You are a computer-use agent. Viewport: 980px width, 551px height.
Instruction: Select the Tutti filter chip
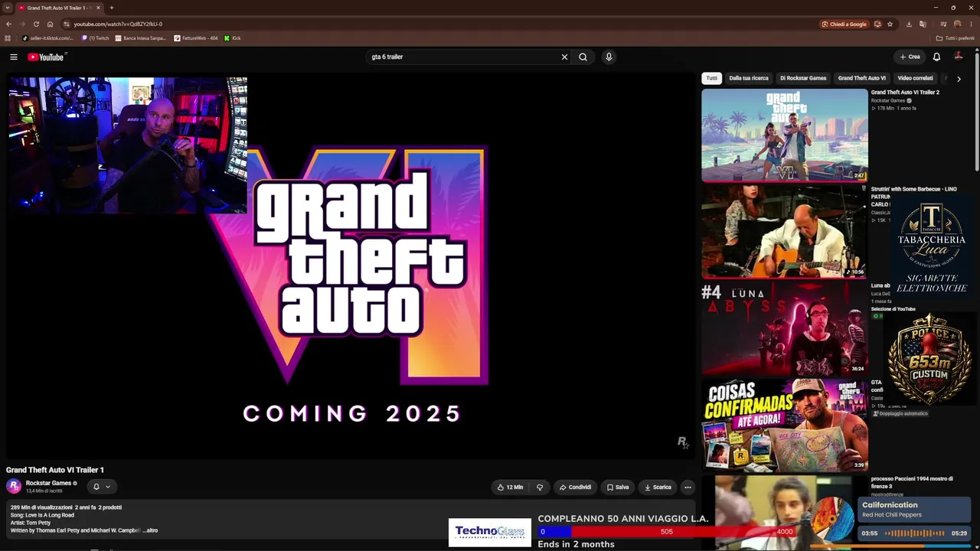click(x=712, y=78)
